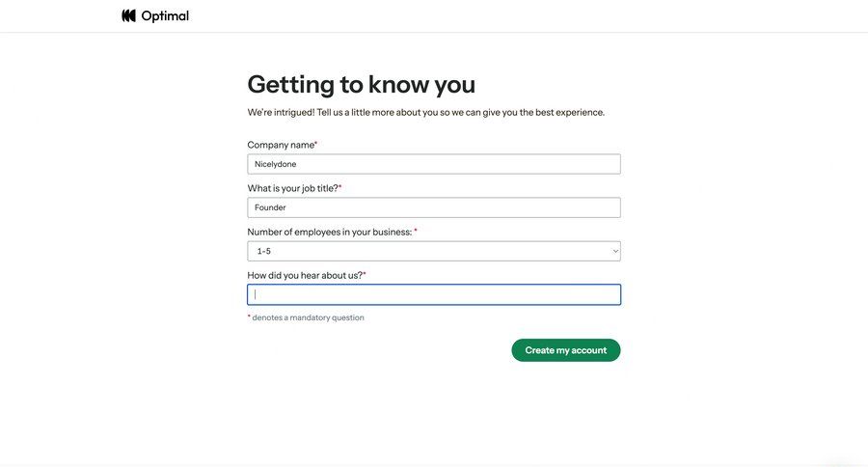868x467 pixels.
Task: Click red asterisk beside job title label
Action: coord(339,187)
